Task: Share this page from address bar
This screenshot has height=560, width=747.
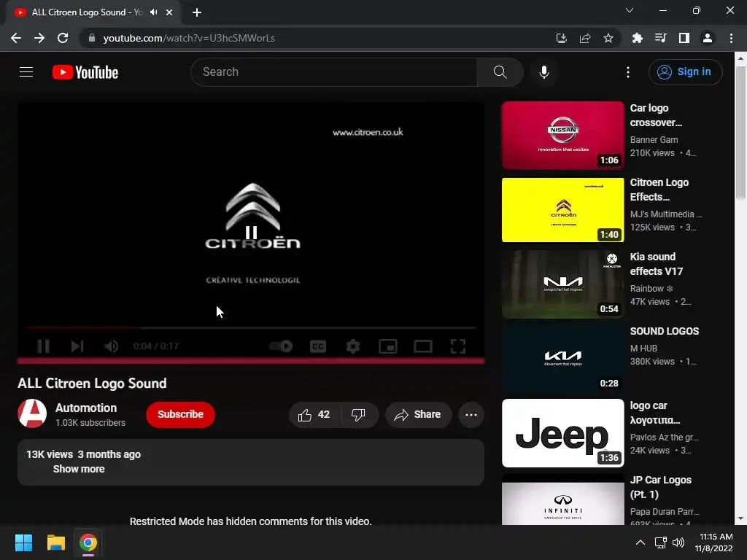Action: pos(585,38)
